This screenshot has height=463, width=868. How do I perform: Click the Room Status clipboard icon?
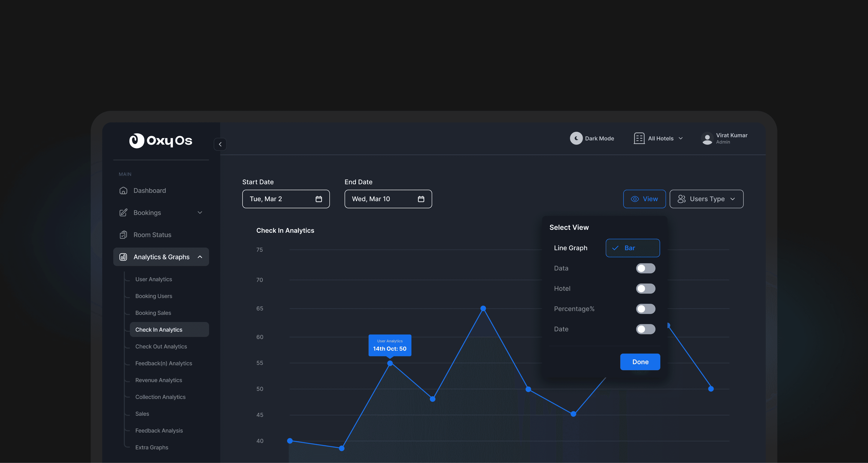click(x=123, y=235)
